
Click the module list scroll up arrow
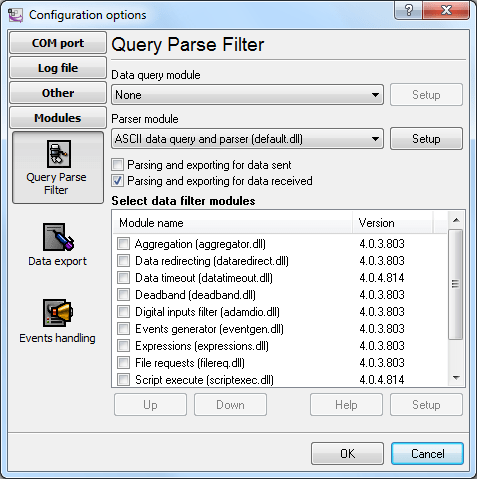coord(456,220)
